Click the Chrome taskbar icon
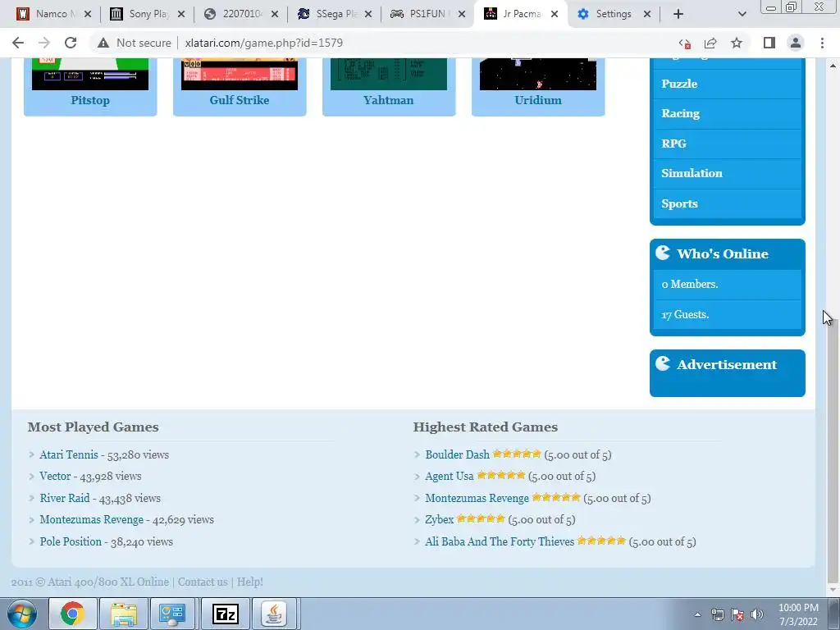 pyautogui.click(x=72, y=614)
